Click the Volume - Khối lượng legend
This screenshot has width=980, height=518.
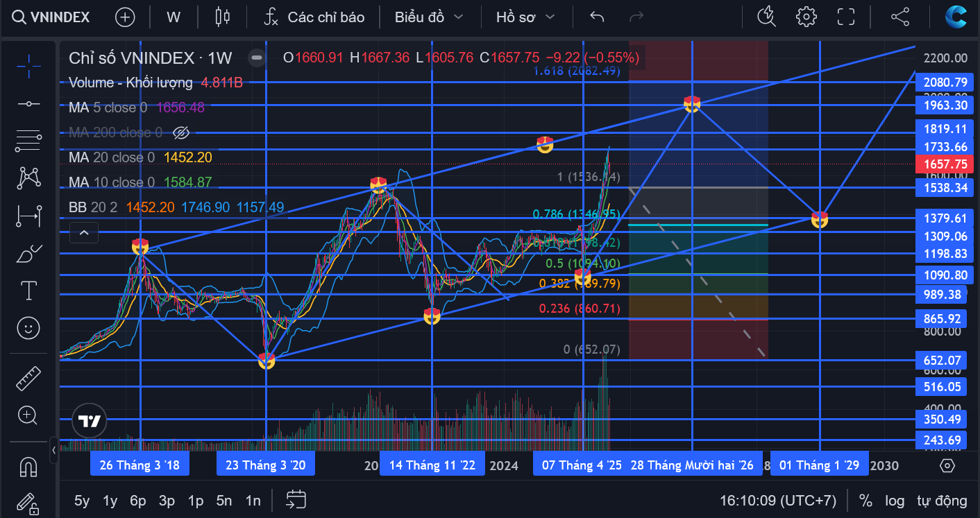(155, 83)
